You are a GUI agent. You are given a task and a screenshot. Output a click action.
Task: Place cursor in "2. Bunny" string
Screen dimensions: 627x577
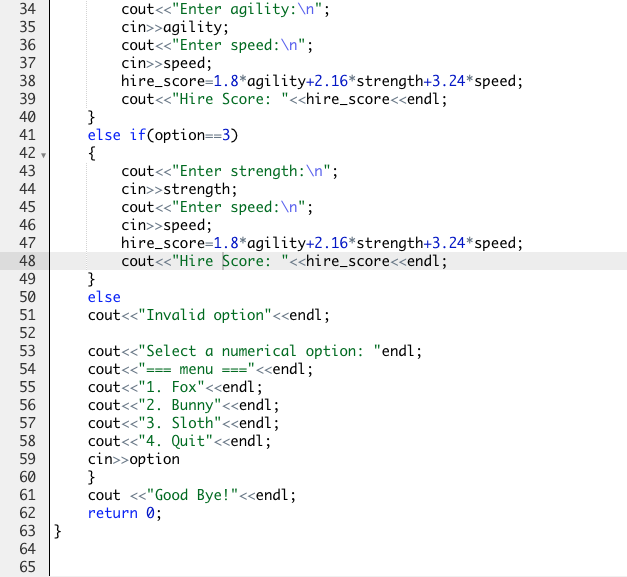[180, 405]
